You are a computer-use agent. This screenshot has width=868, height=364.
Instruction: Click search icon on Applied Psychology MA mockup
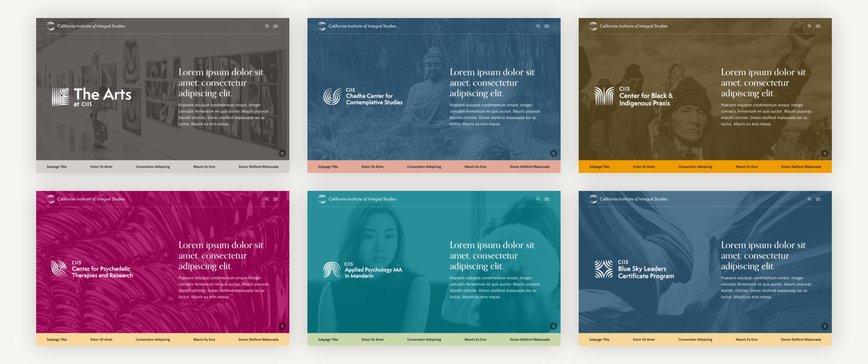click(538, 199)
